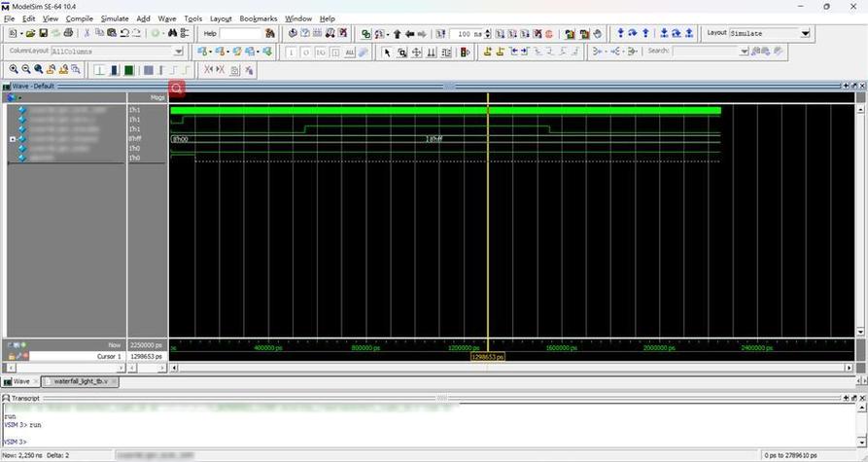This screenshot has width=868, height=462.
Task: Open the ColumnLayout AllColumns dropdown
Action: (178, 52)
